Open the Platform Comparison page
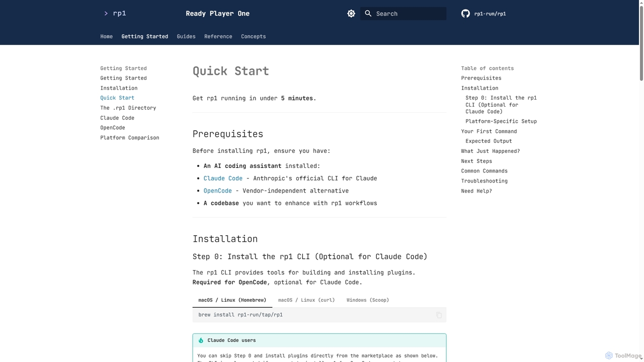 pyautogui.click(x=130, y=138)
